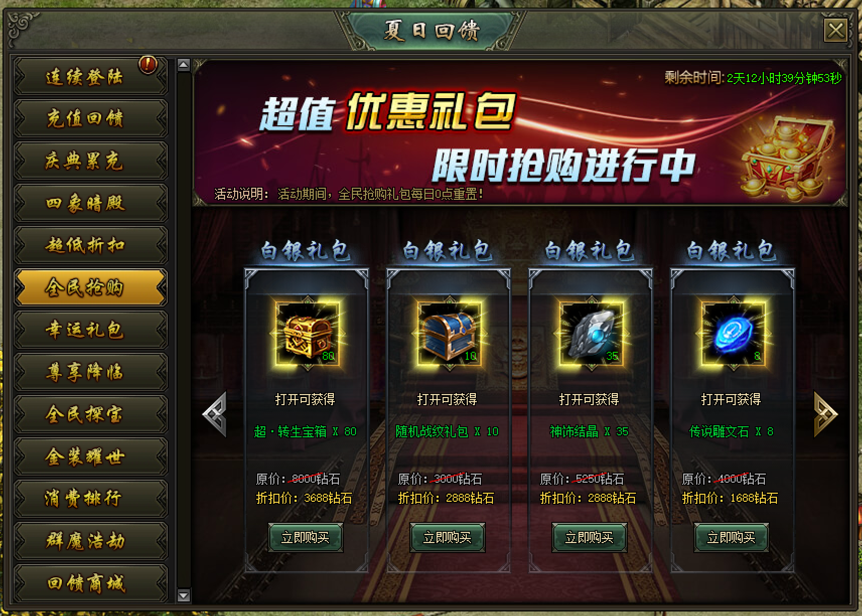This screenshot has width=862, height=616.
Task: Open the 超低折扣 tab
Action: point(91,246)
